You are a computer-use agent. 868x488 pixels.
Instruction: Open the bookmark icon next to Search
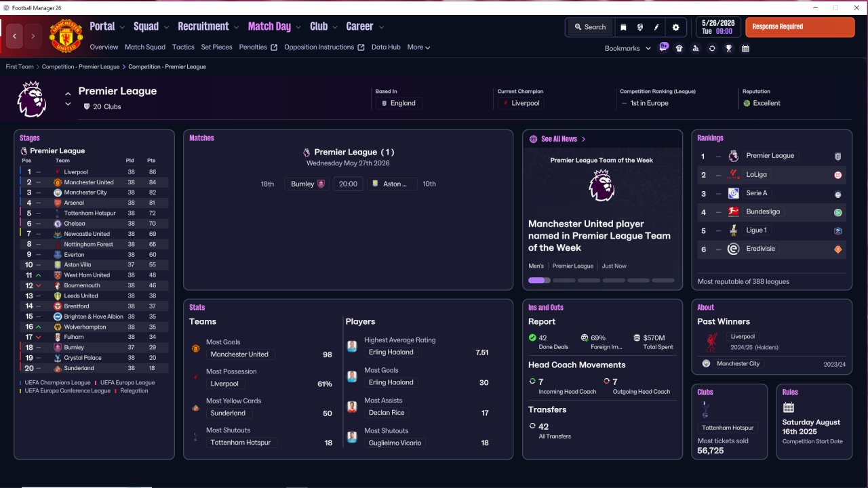click(x=623, y=27)
